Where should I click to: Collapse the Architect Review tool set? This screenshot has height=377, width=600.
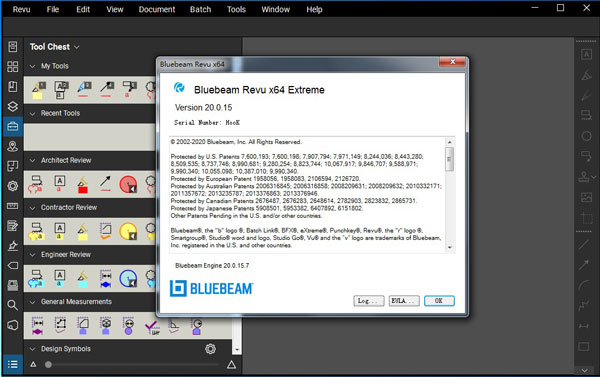(x=33, y=160)
